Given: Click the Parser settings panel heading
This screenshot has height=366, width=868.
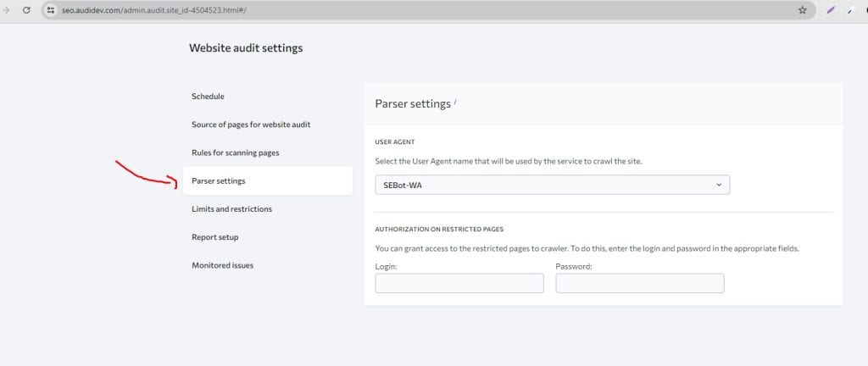Looking at the screenshot, I should [x=413, y=104].
